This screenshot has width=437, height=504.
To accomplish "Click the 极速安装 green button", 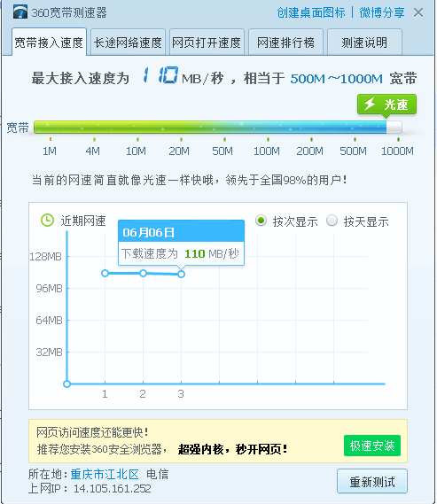I will tap(372, 446).
